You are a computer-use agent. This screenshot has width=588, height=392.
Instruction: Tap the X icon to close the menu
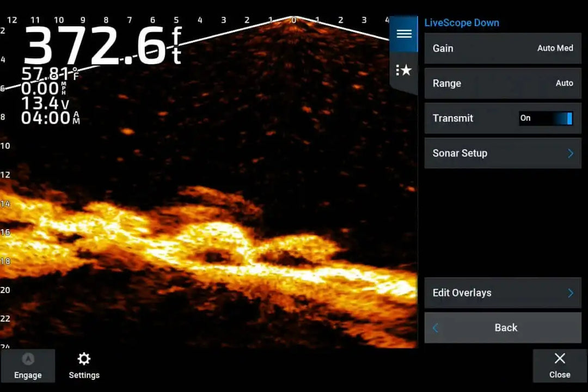560,358
